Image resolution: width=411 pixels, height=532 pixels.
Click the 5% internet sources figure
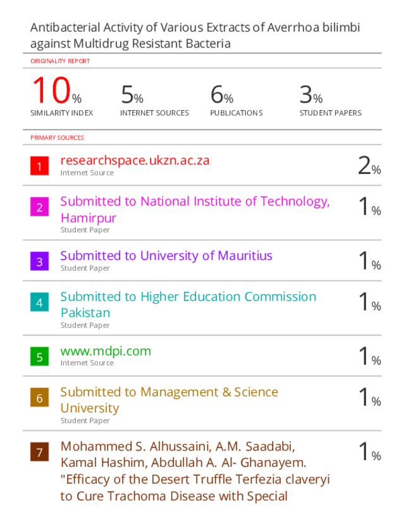(x=132, y=94)
